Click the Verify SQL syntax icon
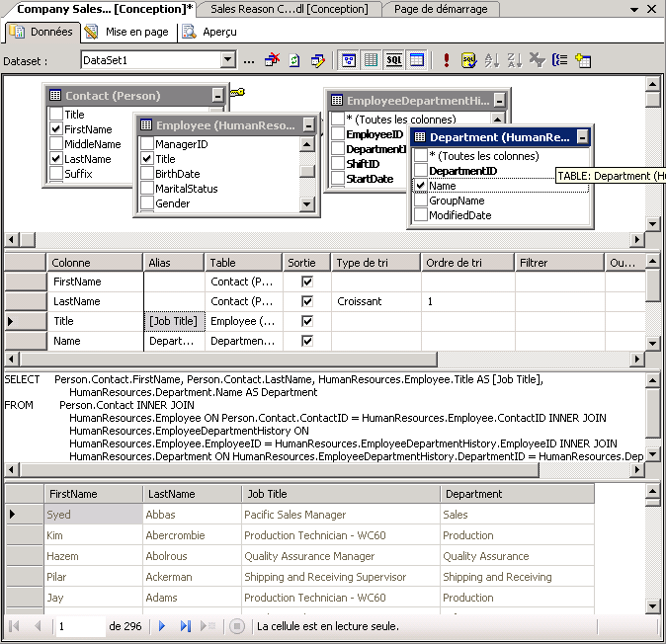The image size is (666, 644). tap(469, 60)
